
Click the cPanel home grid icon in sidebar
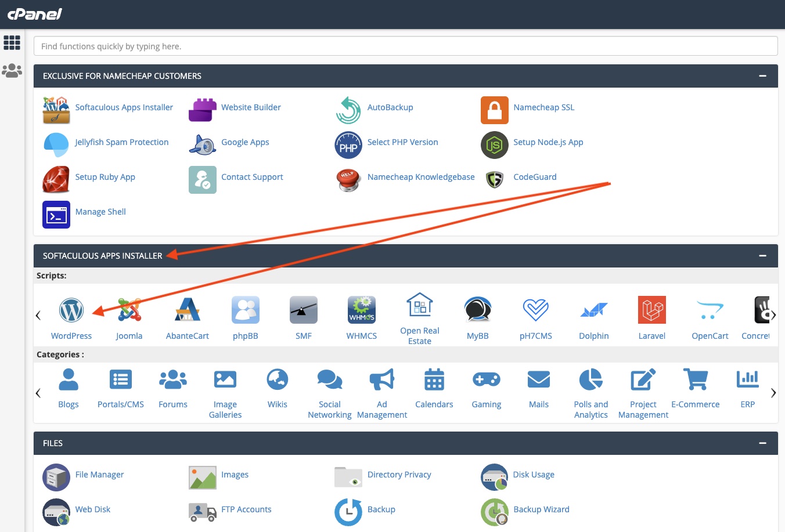pyautogui.click(x=12, y=42)
